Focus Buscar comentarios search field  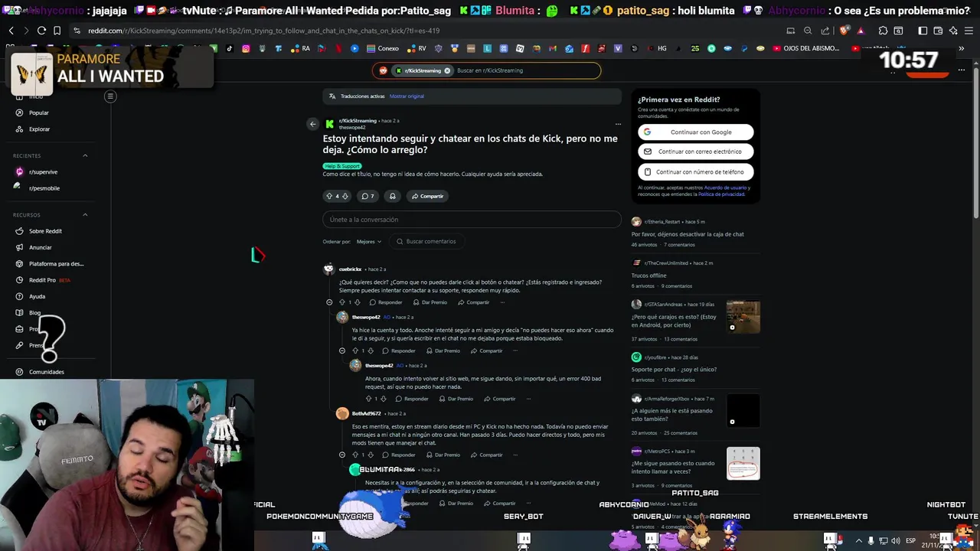click(x=426, y=242)
